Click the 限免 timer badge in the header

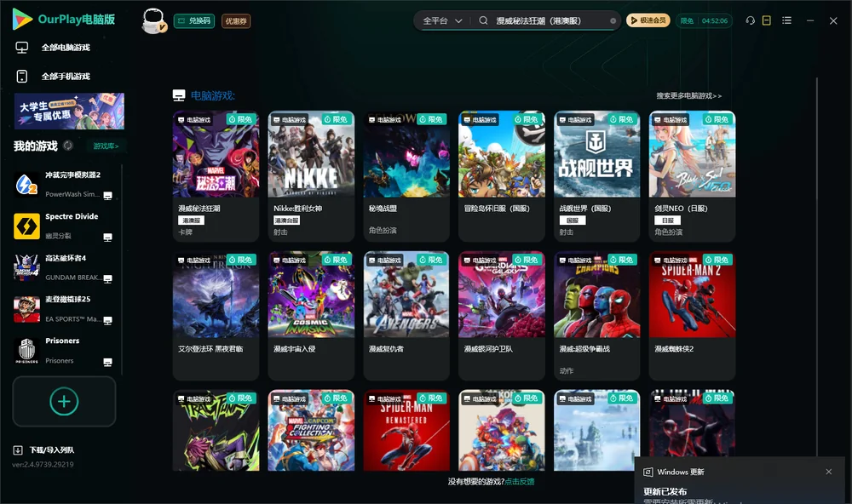click(x=705, y=20)
